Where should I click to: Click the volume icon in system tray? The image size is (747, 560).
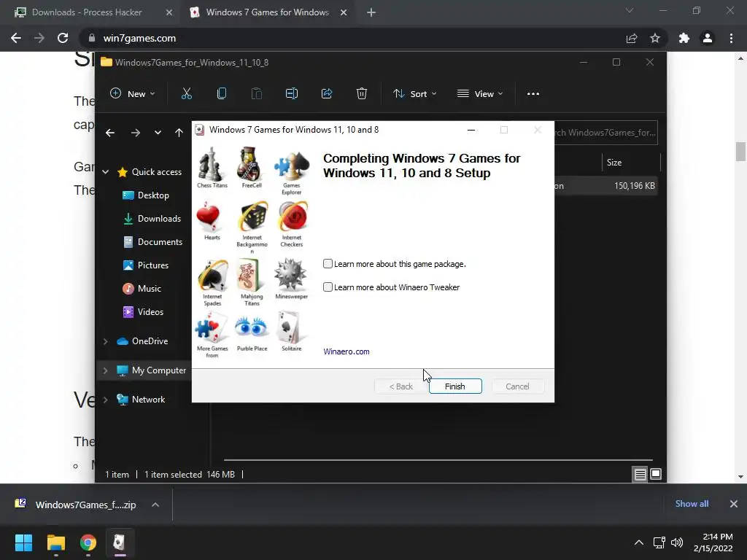pos(676,542)
